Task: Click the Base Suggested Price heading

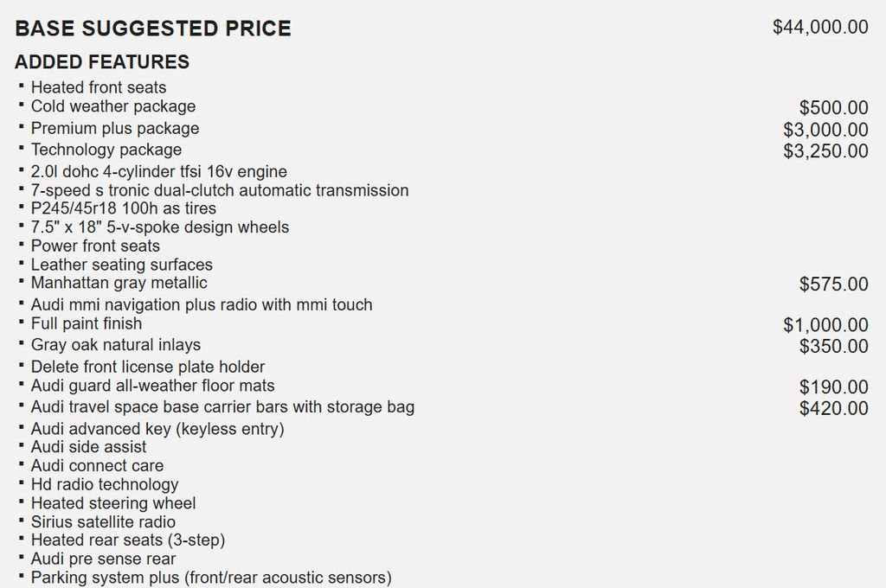Action: (153, 29)
